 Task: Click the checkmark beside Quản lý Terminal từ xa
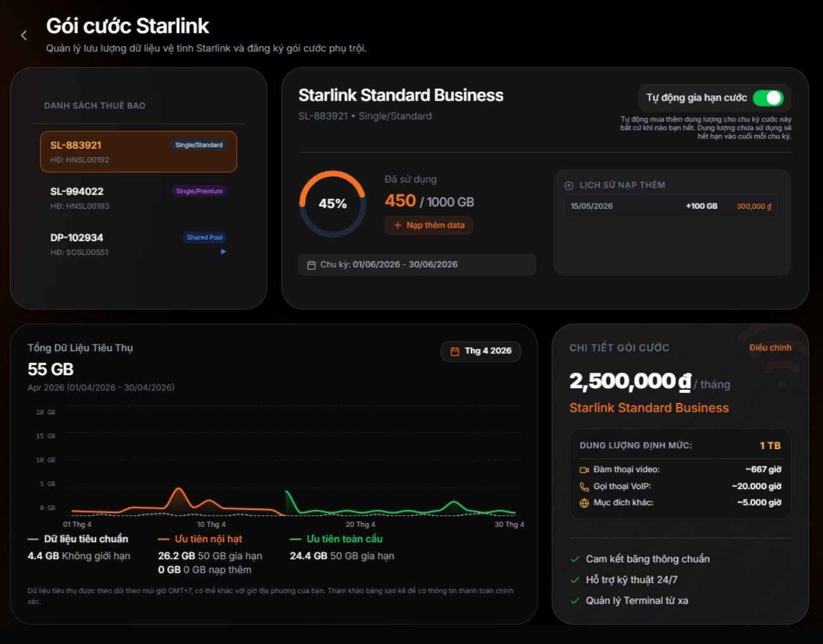point(575,601)
